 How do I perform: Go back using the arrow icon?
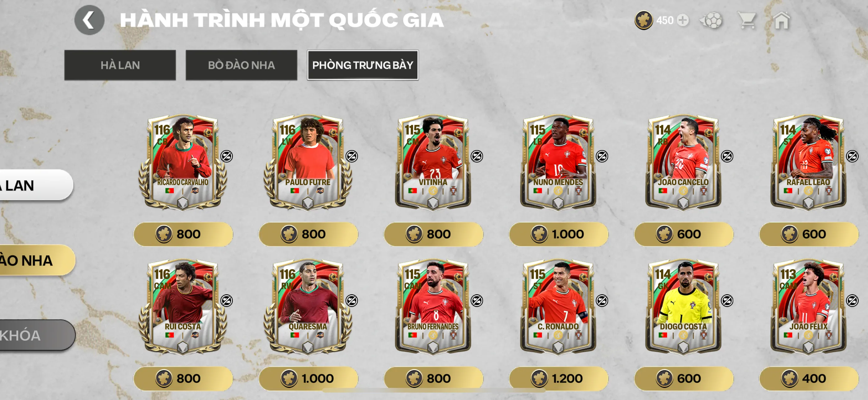(89, 20)
